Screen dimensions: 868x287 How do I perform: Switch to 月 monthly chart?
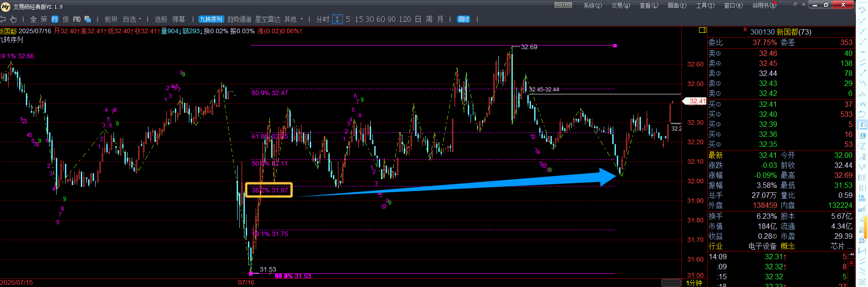(440, 19)
